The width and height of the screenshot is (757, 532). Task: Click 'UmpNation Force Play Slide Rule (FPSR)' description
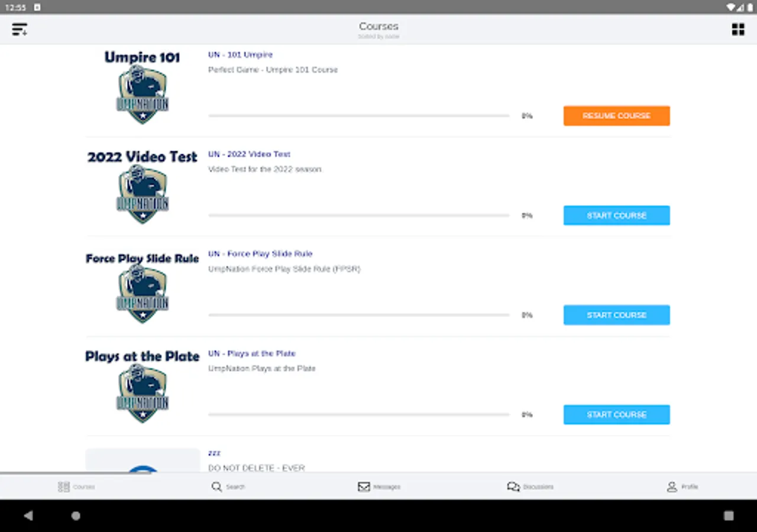[x=284, y=269]
